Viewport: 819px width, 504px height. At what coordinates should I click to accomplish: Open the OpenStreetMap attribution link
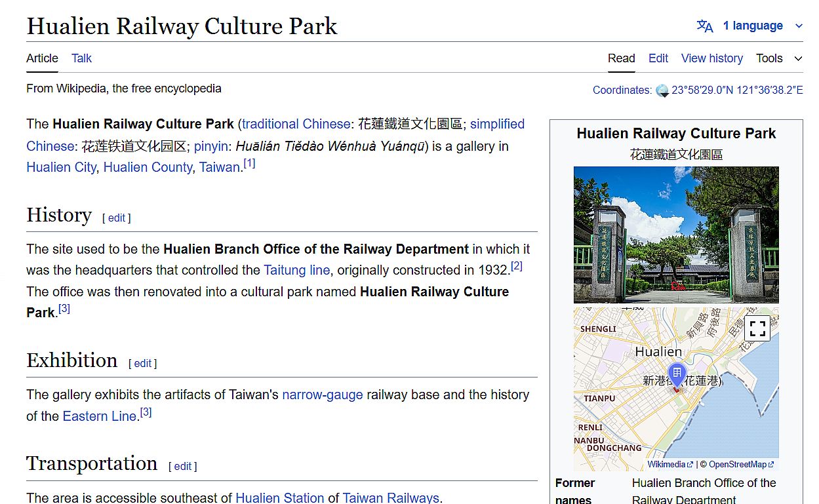[x=737, y=465]
